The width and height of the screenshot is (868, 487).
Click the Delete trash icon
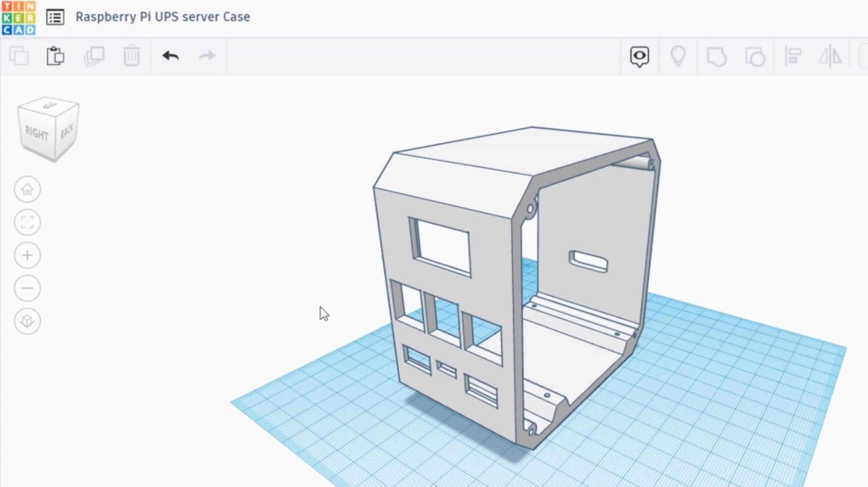(131, 56)
